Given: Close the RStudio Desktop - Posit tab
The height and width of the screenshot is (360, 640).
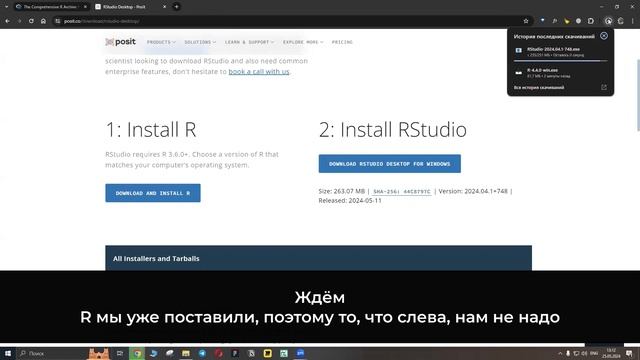Looking at the screenshot, I should 164,7.
